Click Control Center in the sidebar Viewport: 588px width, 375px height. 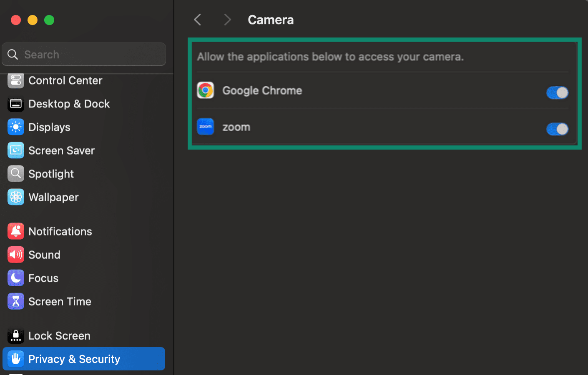click(x=65, y=80)
